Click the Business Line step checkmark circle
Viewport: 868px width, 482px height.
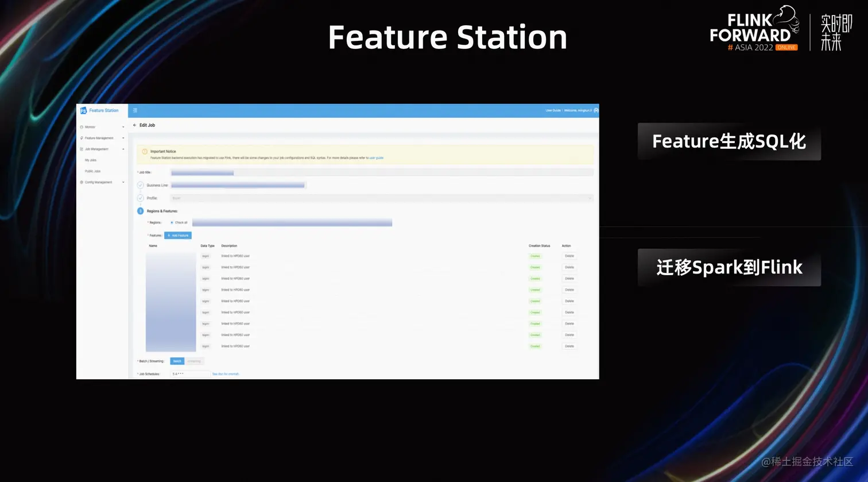click(141, 185)
